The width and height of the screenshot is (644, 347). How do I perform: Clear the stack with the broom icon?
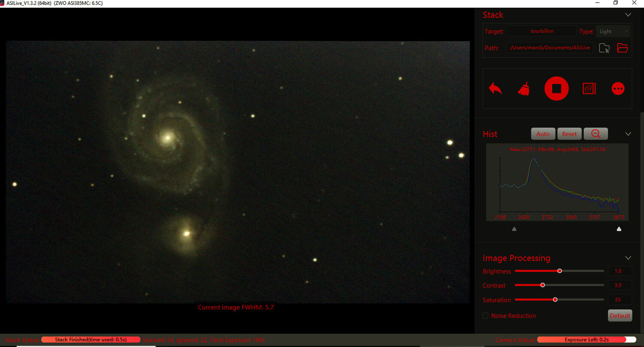[524, 88]
